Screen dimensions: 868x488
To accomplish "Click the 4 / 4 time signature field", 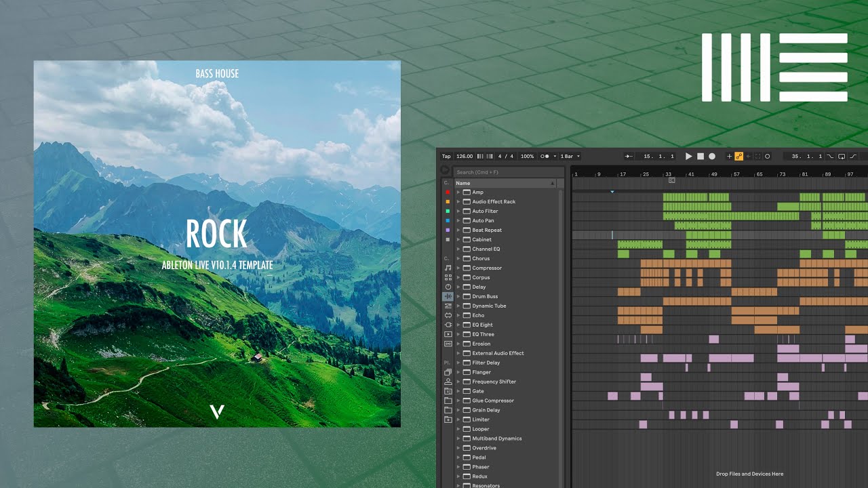I will click(506, 157).
